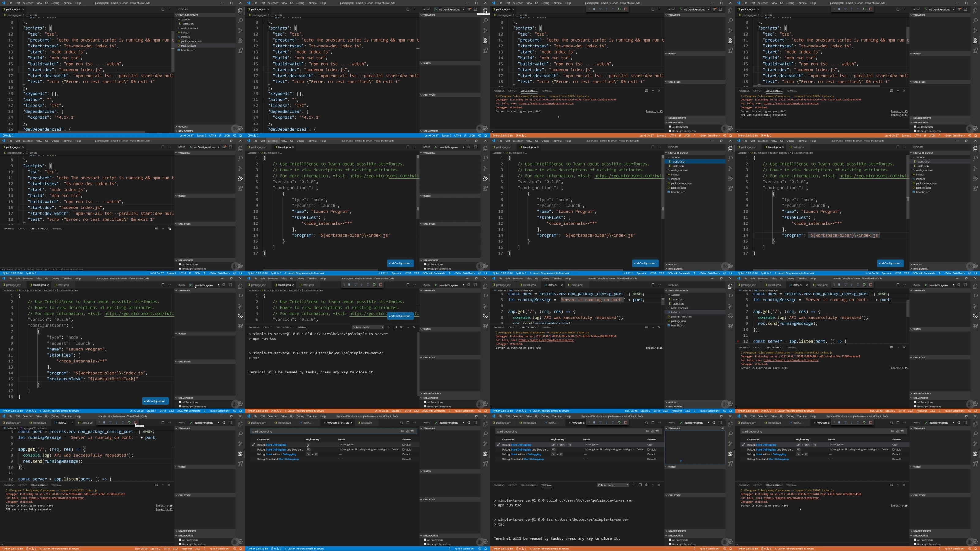
Task: Click Record Keys icon where Start Debugging shows F5
Action: pos(403,431)
